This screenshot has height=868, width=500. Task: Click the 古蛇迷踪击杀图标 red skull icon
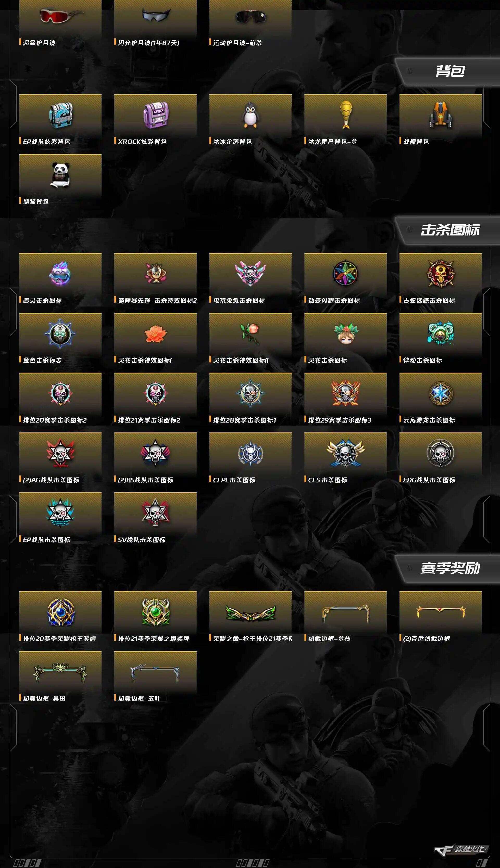(x=441, y=274)
